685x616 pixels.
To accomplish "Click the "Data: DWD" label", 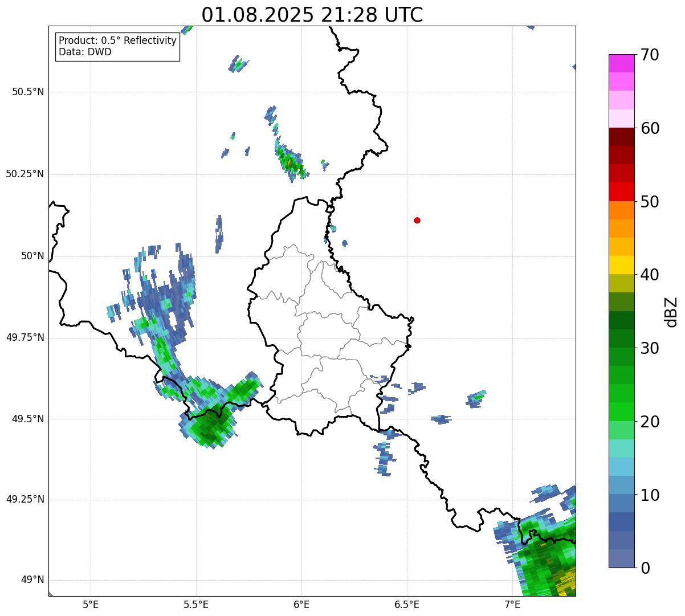I will tap(85, 52).
